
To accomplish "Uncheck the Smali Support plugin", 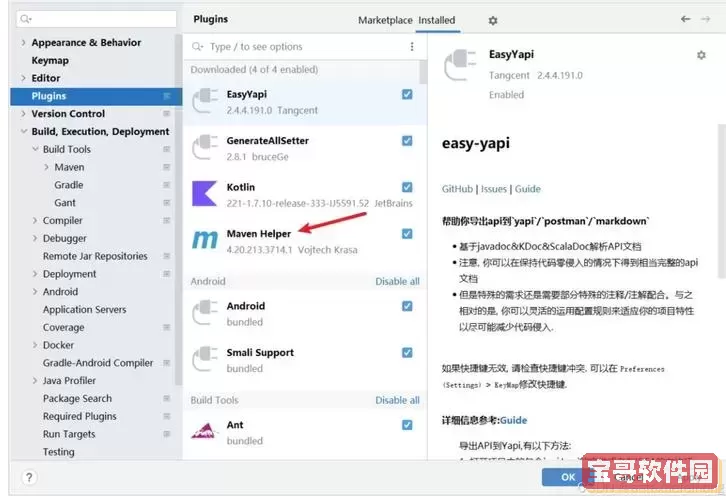I will [407, 353].
